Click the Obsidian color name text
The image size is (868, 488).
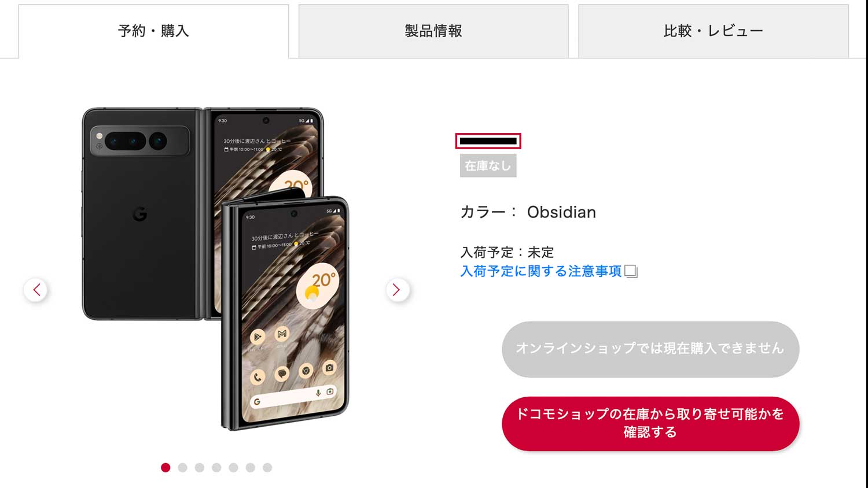pos(561,212)
